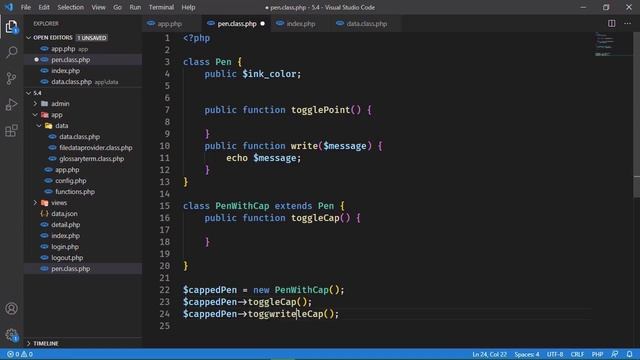The width and height of the screenshot is (640, 360).
Task: Open the Manage gear icon
Action: pyautogui.click(x=11, y=335)
